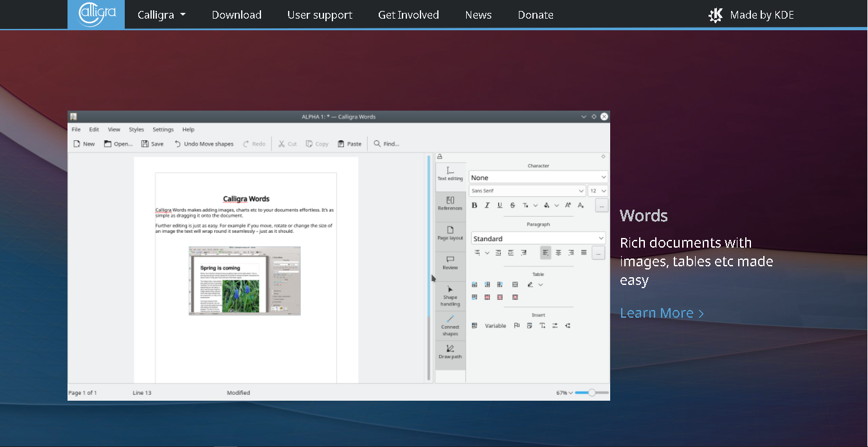Open the font size 12 dropdown
This screenshot has width=868, height=447.
pyautogui.click(x=598, y=190)
